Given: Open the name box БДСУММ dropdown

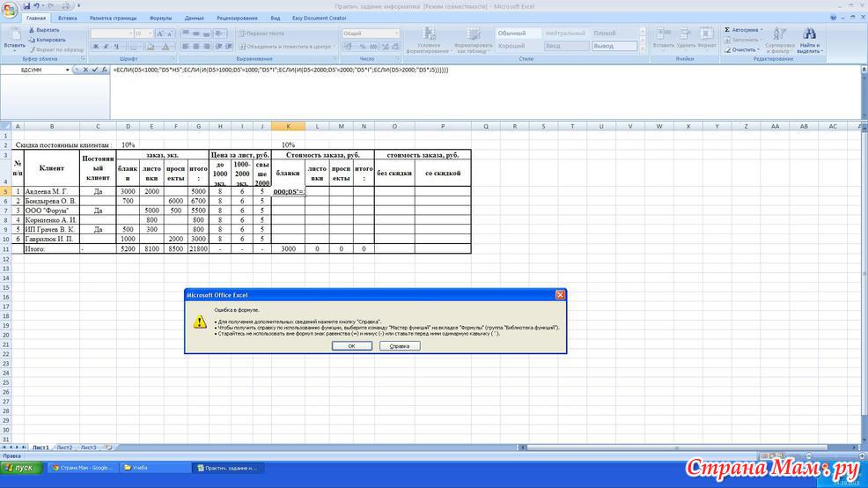Looking at the screenshot, I should point(67,70).
